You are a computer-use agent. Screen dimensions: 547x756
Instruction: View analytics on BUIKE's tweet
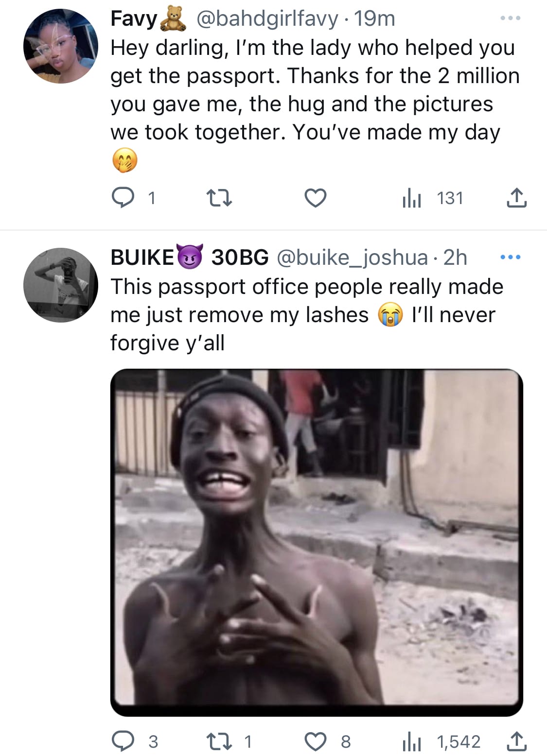point(412,741)
